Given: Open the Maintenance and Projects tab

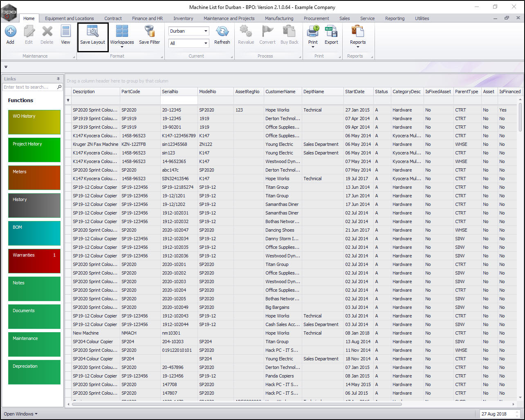Looking at the screenshot, I should pos(229,18).
